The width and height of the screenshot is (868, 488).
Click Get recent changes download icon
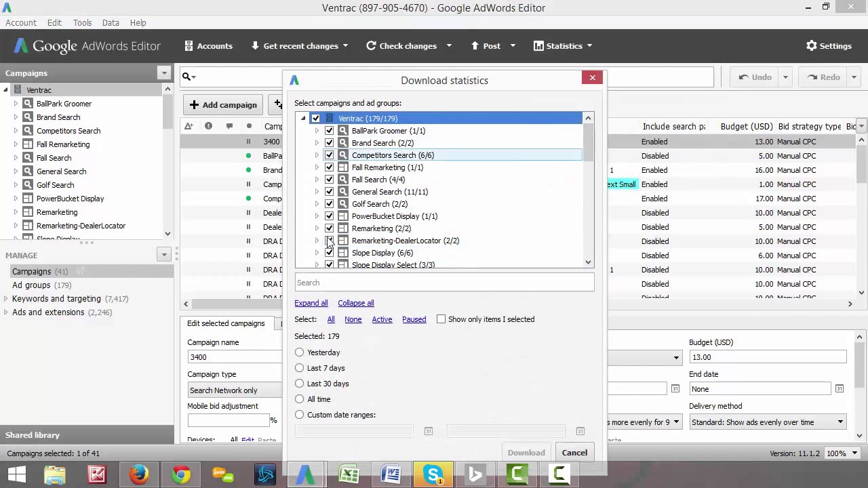[x=255, y=46]
